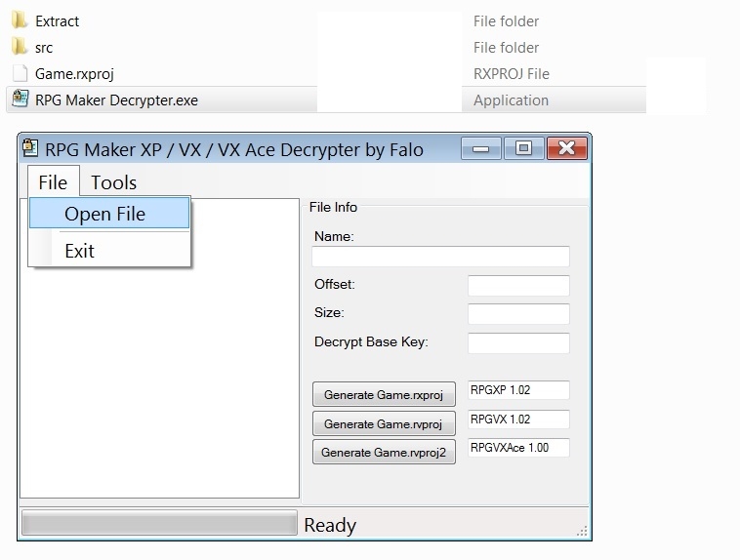Click the RPGVX 1.02 version field
740x560 pixels.
[518, 419]
